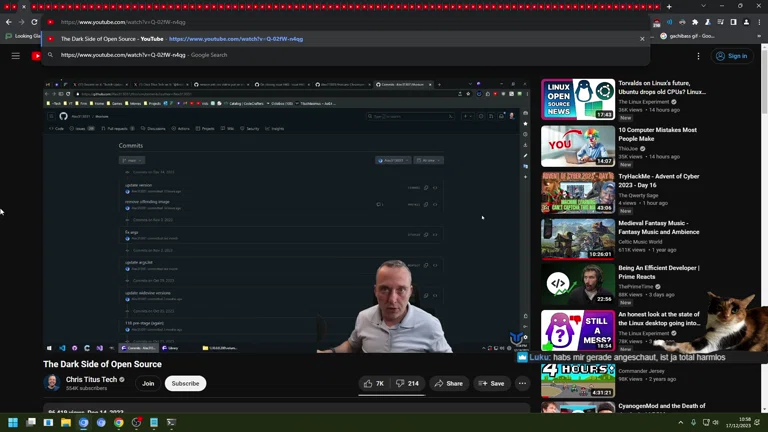Open the 'STILL A MESS?' Linux desktop thumbnail
The height and width of the screenshot is (432, 768).
(578, 330)
